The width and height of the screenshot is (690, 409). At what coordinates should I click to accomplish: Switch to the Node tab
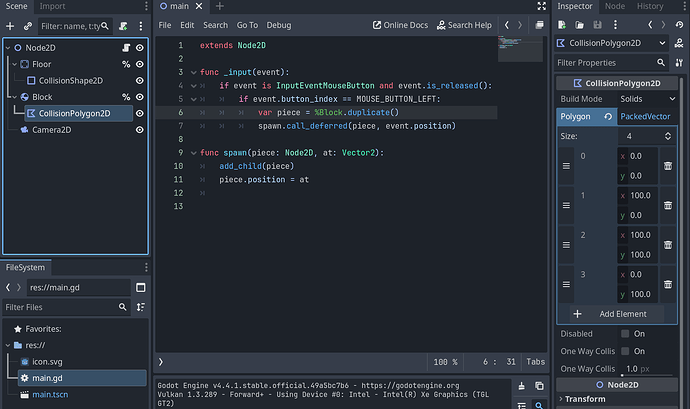pos(615,6)
